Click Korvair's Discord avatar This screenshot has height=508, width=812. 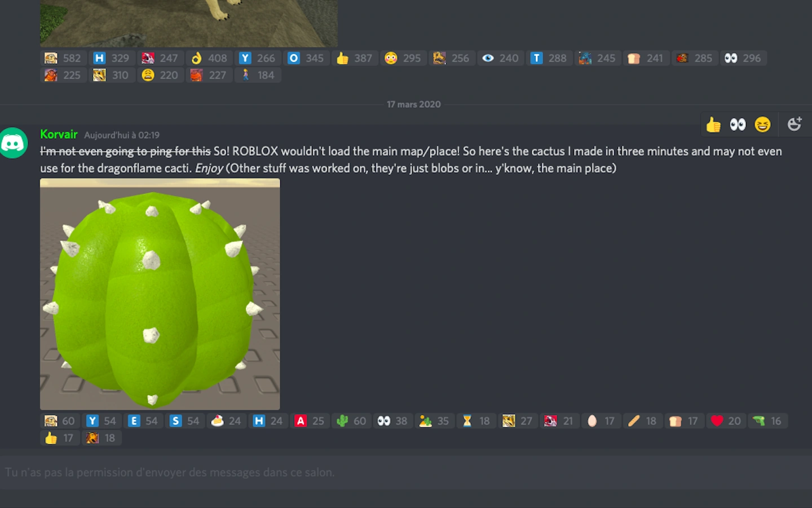[14, 143]
